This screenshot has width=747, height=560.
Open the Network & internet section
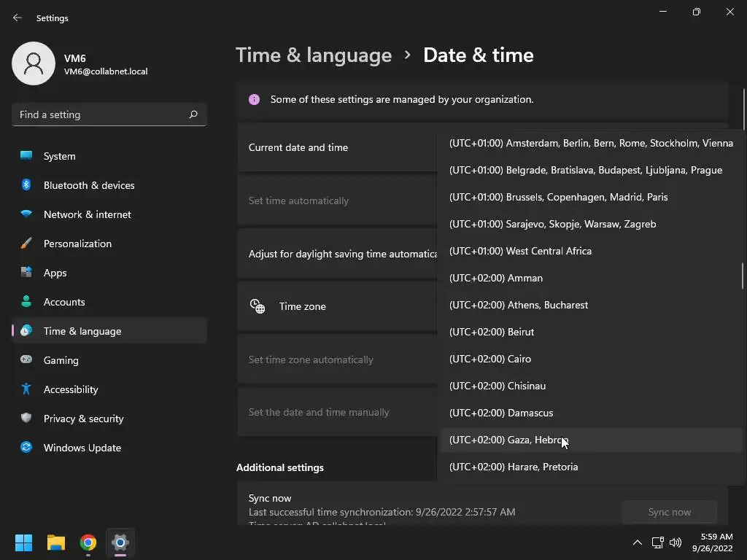coord(88,214)
